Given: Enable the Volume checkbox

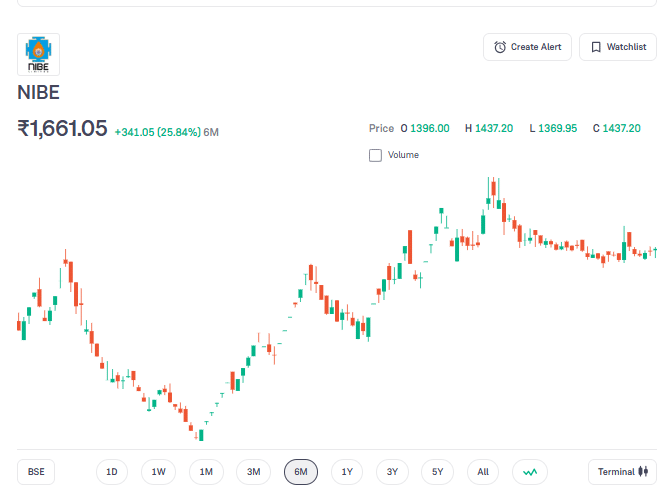Looking at the screenshot, I should tap(375, 155).
